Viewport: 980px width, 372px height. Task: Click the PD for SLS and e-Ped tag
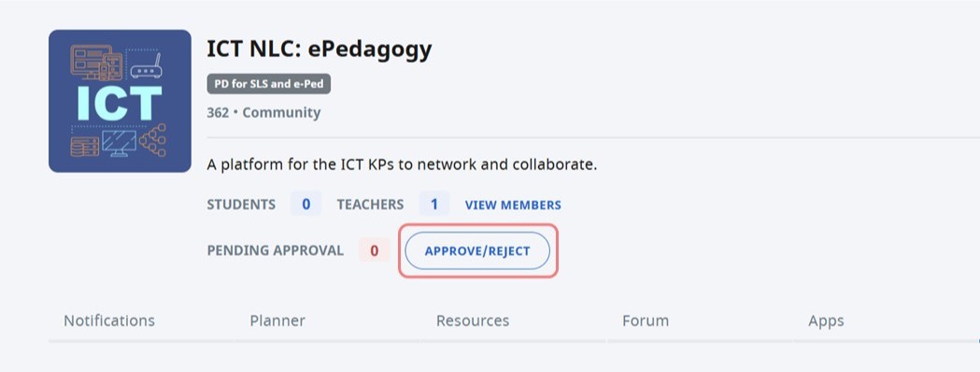click(x=269, y=84)
